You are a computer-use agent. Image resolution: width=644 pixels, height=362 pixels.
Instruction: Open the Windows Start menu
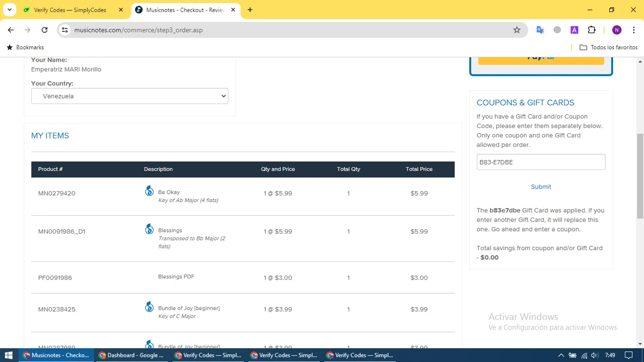(9, 355)
